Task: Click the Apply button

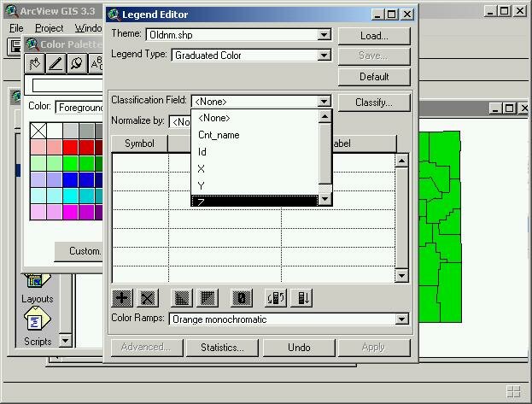Action: pos(374,348)
